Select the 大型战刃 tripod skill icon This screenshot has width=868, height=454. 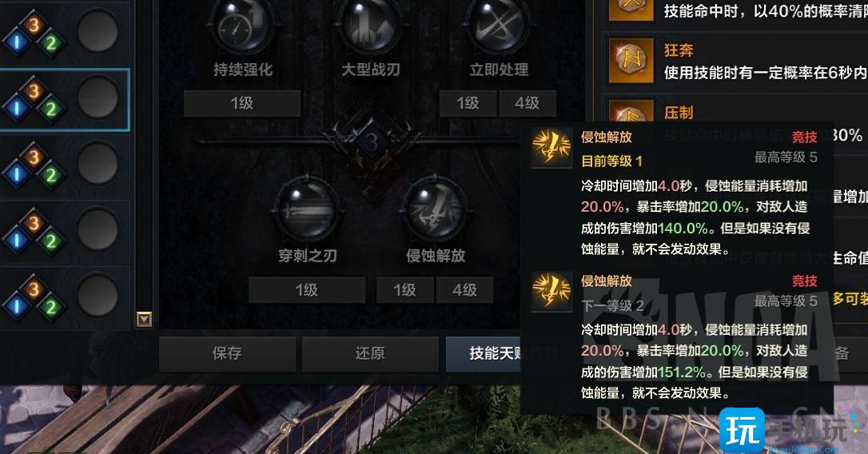pyautogui.click(x=370, y=25)
